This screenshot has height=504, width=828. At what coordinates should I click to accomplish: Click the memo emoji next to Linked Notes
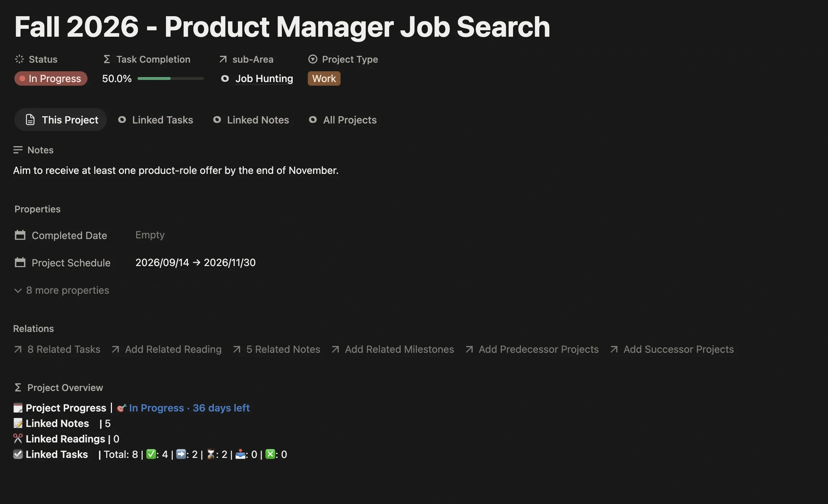pyautogui.click(x=18, y=423)
